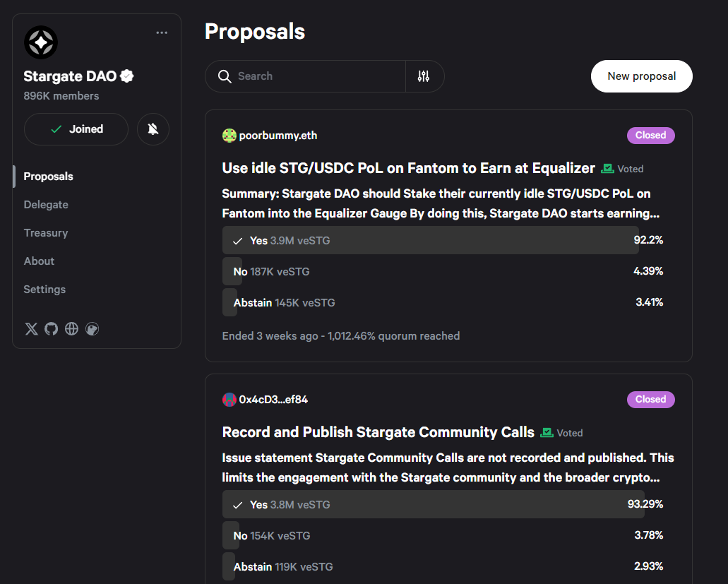Click the poorbummy.eth author avatar
The width and height of the screenshot is (728, 584).
(x=229, y=136)
